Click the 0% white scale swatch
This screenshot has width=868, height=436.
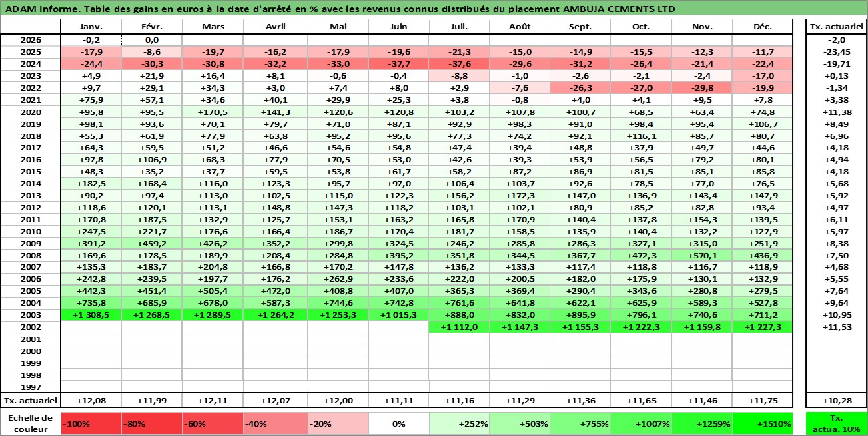tap(399, 423)
